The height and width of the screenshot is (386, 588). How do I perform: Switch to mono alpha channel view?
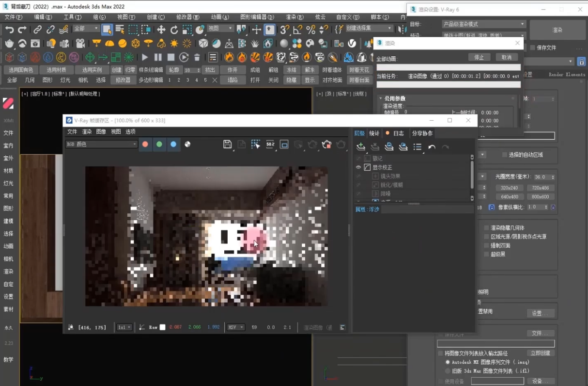coord(187,144)
